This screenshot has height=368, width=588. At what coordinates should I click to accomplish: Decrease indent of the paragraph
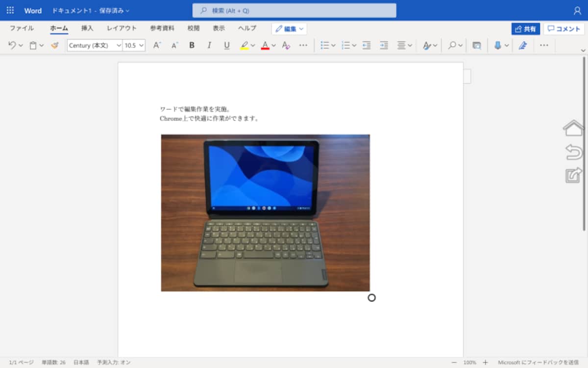pyautogui.click(x=367, y=45)
